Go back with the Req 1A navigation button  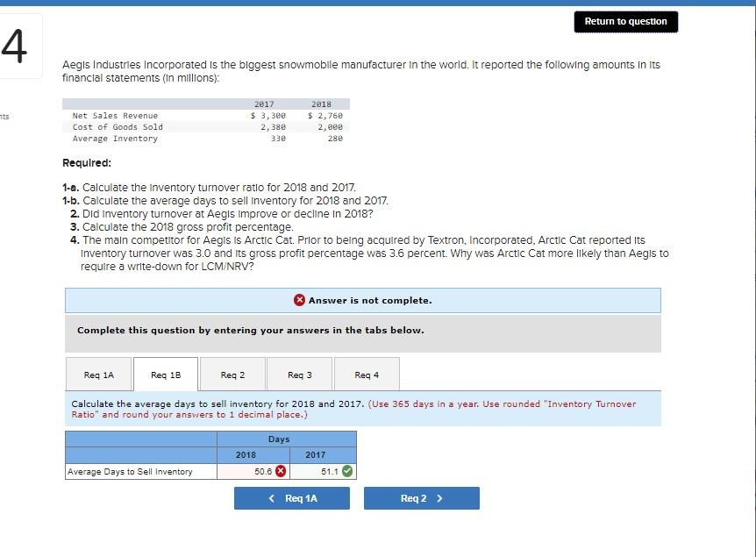coord(292,498)
